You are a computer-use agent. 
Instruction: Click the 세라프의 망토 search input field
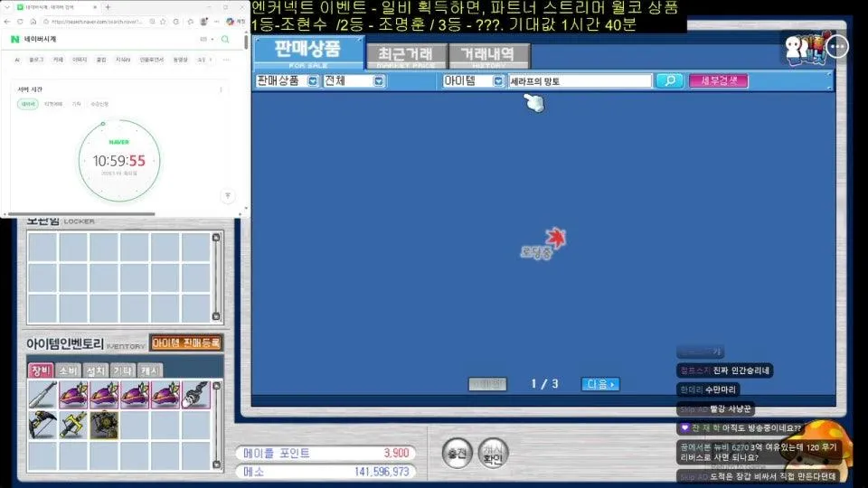[x=580, y=80]
